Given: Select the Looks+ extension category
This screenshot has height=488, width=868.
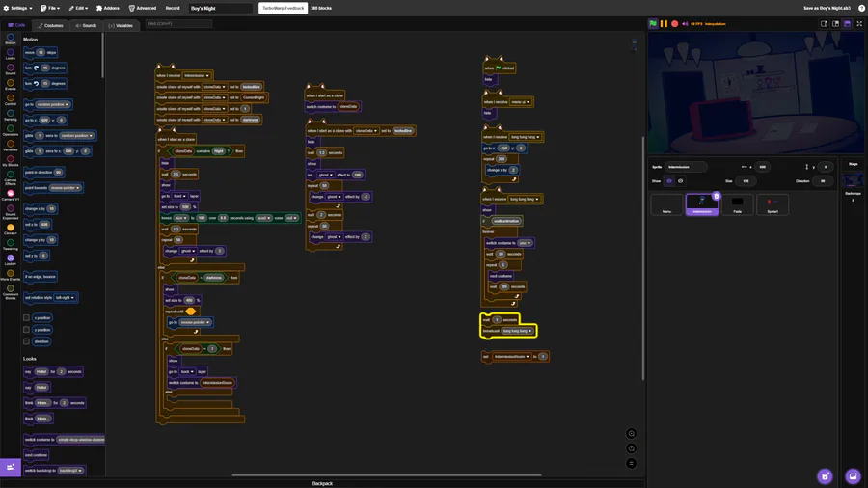Looking at the screenshot, I should [x=10, y=260].
